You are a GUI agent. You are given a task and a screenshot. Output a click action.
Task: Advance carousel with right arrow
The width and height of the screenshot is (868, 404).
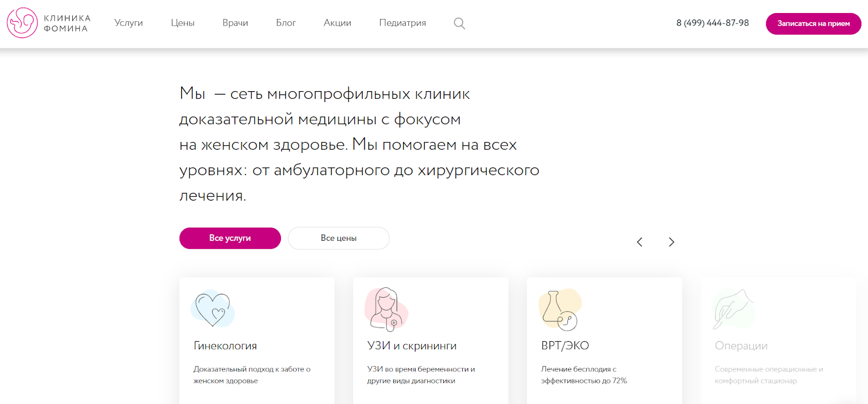tap(671, 242)
